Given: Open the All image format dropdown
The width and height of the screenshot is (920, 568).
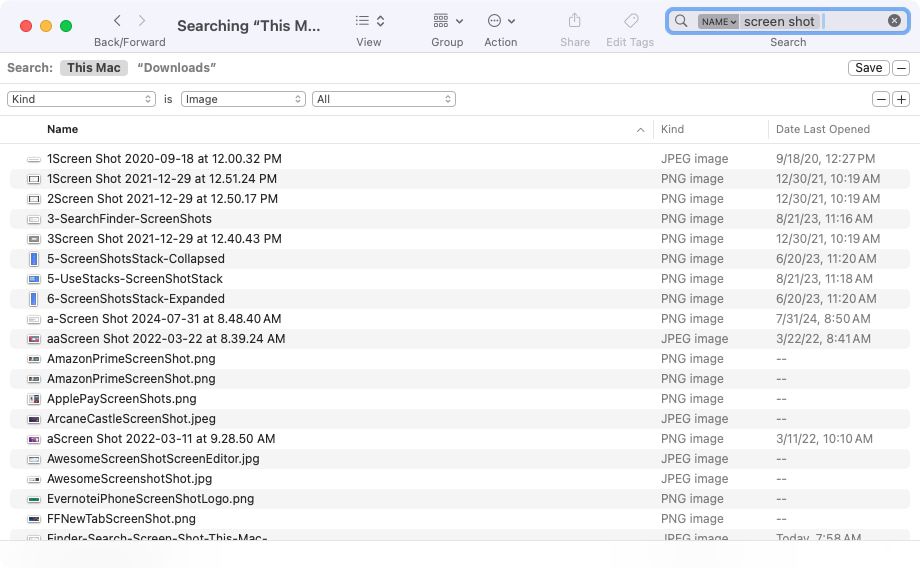Looking at the screenshot, I should click(x=384, y=99).
